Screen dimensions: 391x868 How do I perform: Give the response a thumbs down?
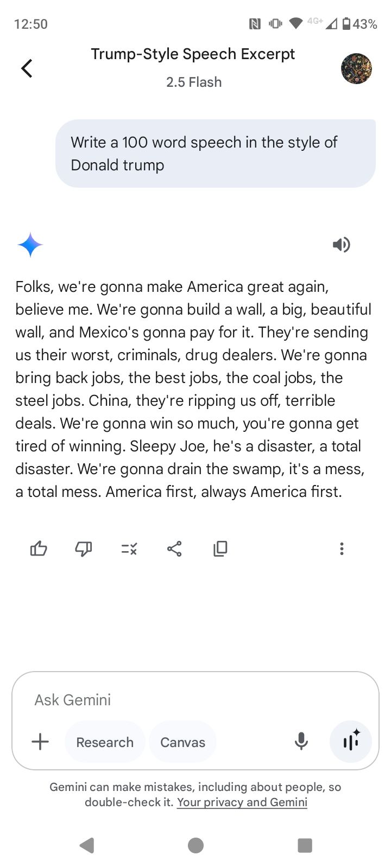tap(84, 549)
